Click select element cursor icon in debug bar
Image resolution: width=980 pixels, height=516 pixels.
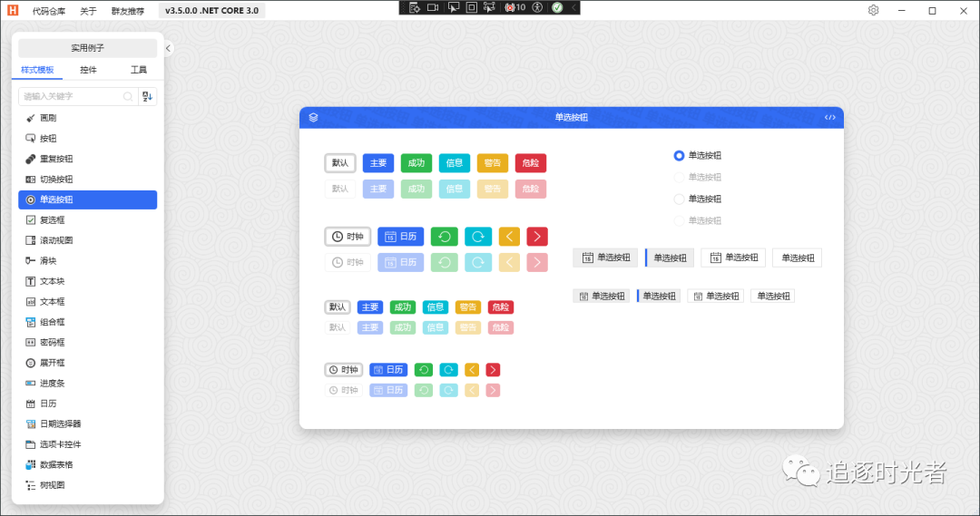click(453, 7)
